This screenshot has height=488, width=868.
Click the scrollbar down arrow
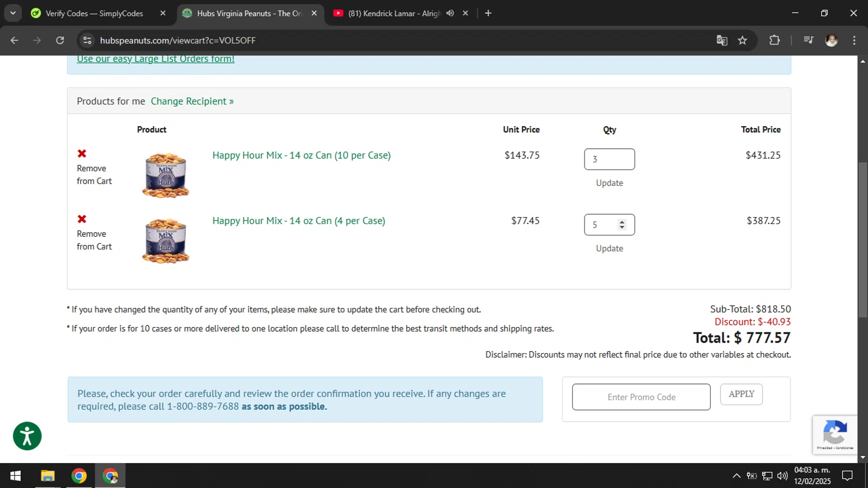point(863,457)
